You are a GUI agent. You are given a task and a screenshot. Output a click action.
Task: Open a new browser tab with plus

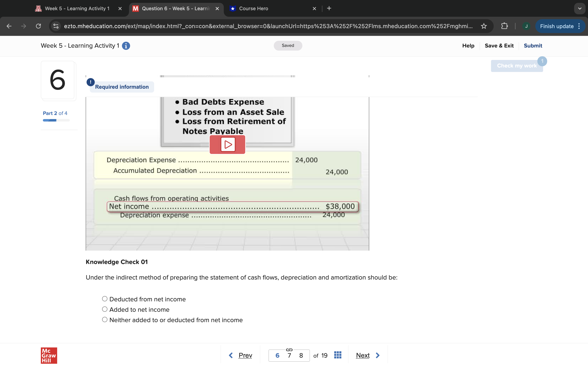pos(329,9)
